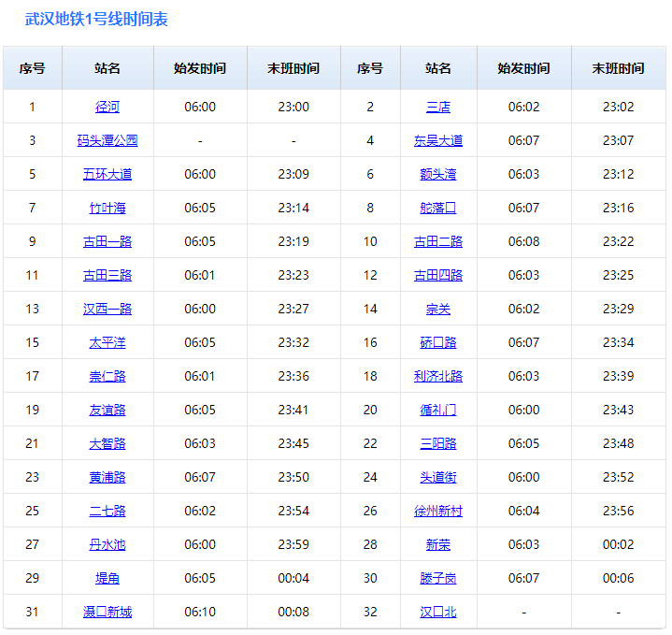Open the 古田一路 station link
672x635 pixels.
[107, 241]
